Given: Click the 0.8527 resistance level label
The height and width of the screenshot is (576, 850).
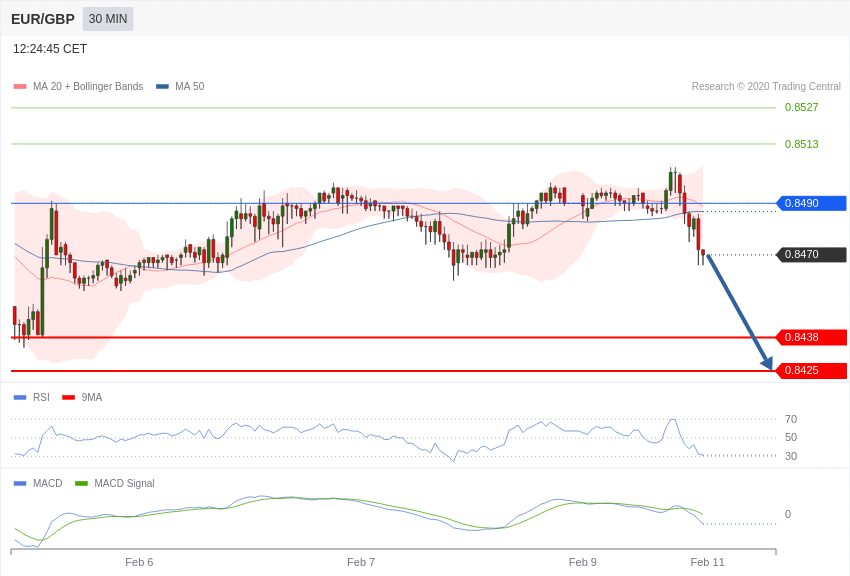Looking at the screenshot, I should click(x=801, y=107).
